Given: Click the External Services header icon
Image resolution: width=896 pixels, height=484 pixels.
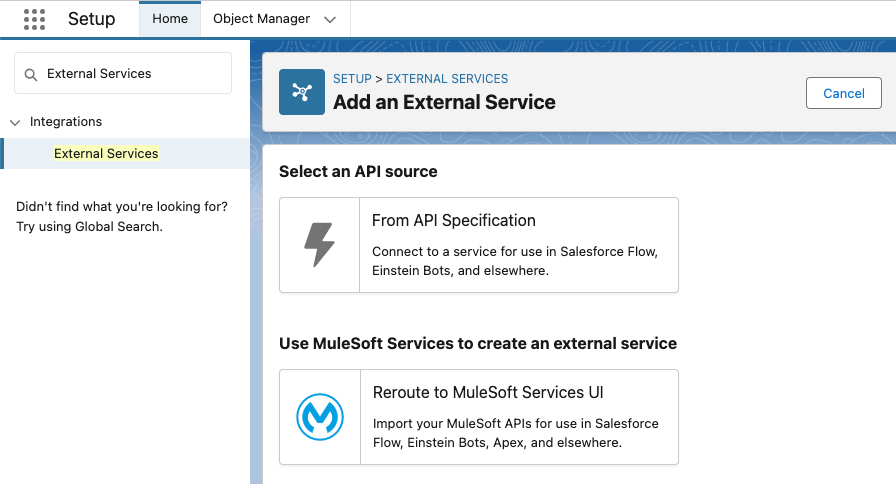Looking at the screenshot, I should pyautogui.click(x=302, y=92).
